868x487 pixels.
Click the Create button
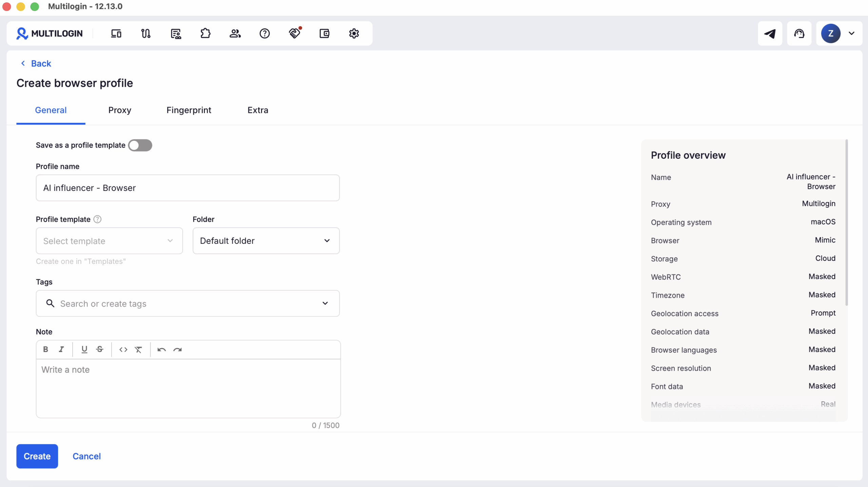click(x=37, y=456)
